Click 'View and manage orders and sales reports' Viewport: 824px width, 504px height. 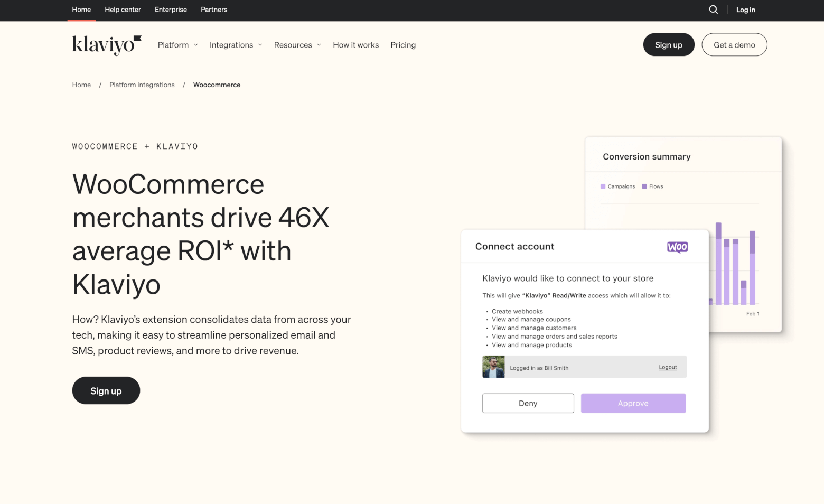click(x=555, y=336)
